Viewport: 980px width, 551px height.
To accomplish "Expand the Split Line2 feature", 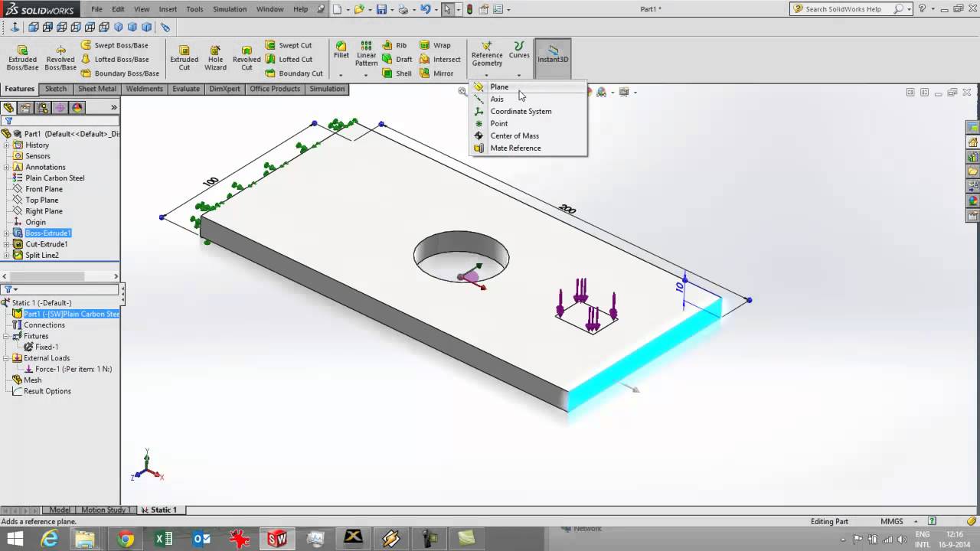I will [7, 255].
